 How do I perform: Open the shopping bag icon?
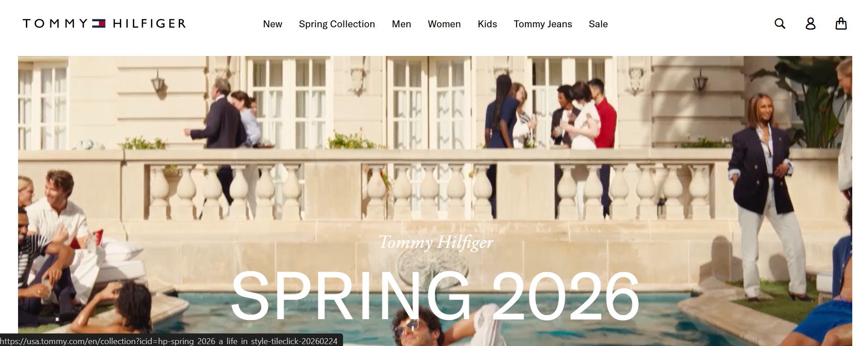pos(841,24)
